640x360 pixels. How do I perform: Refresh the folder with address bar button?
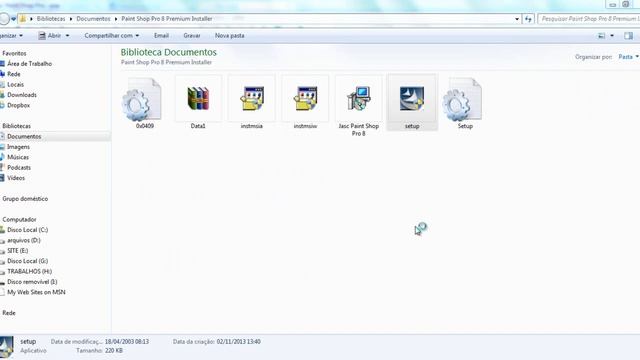pos(528,19)
